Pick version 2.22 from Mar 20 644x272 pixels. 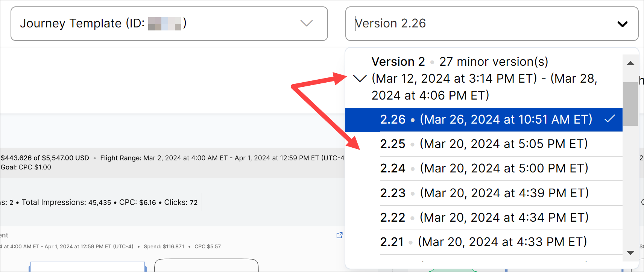point(484,218)
